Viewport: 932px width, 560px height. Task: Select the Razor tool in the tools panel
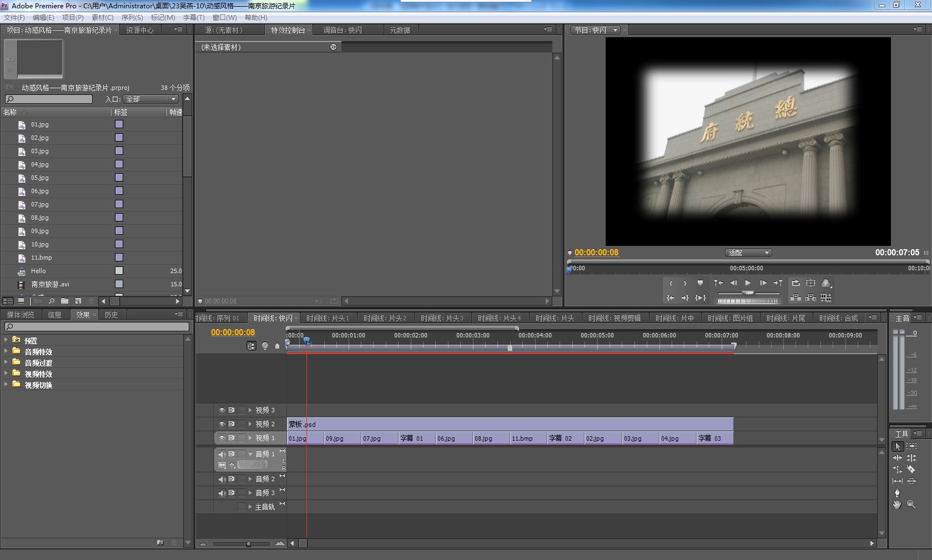pos(911,470)
